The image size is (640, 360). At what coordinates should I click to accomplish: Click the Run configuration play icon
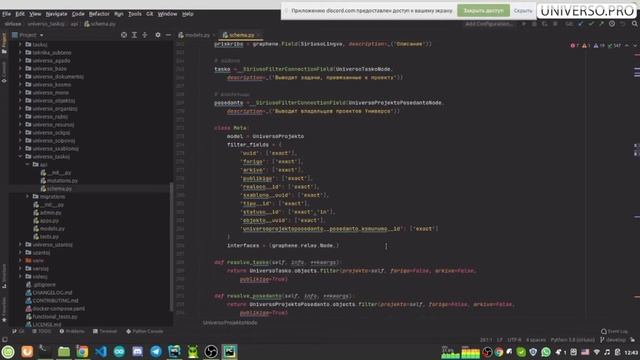tap(524, 24)
